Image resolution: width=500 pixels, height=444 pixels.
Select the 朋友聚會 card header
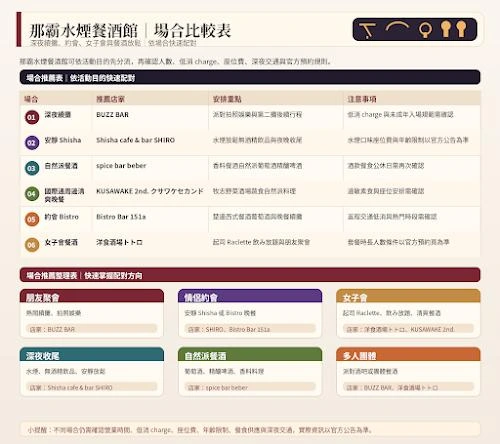92,296
